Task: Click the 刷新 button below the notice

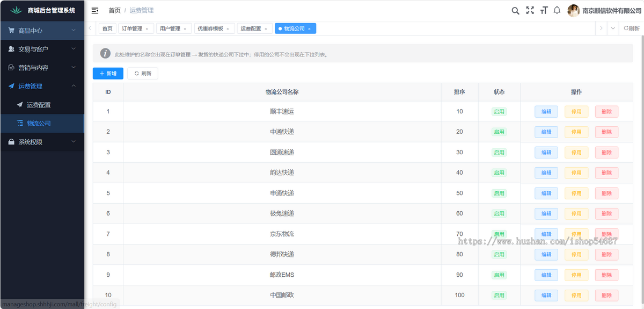Action: [143, 74]
